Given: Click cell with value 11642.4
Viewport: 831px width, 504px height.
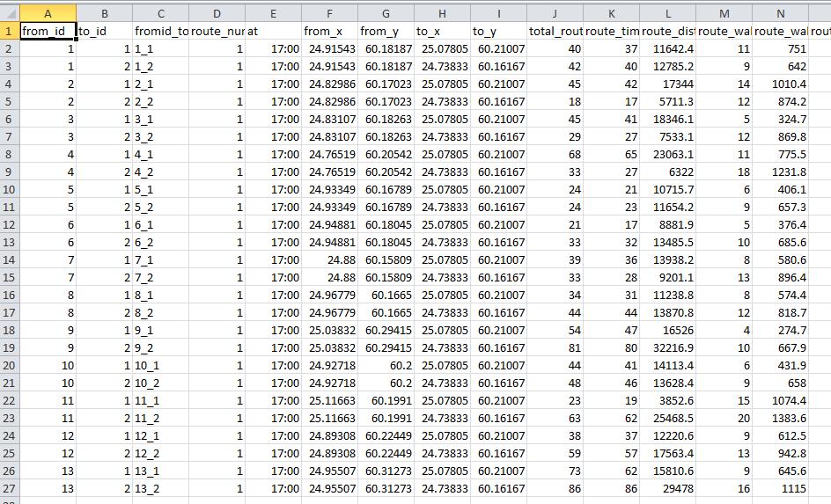Looking at the screenshot, I should click(668, 48).
